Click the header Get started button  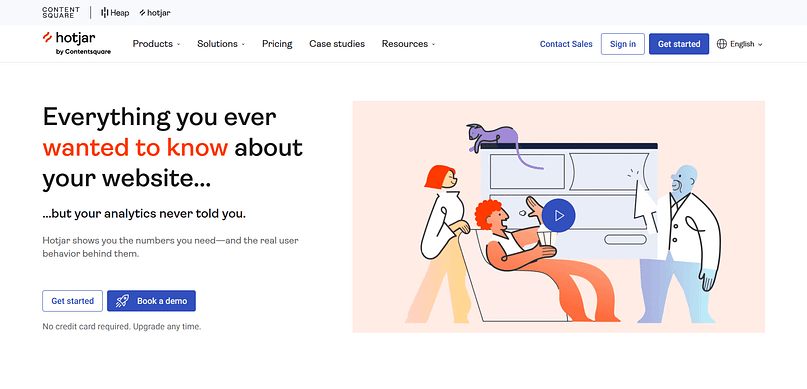(679, 44)
